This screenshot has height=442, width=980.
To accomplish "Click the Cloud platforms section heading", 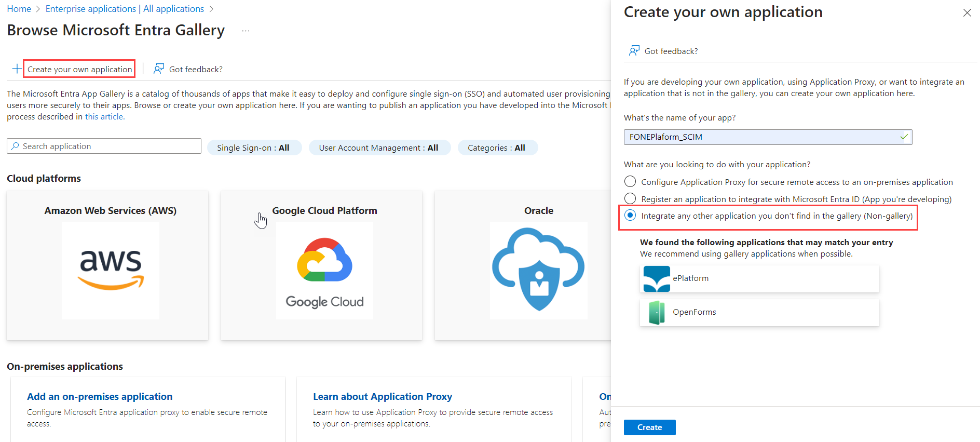I will pyautogui.click(x=44, y=178).
